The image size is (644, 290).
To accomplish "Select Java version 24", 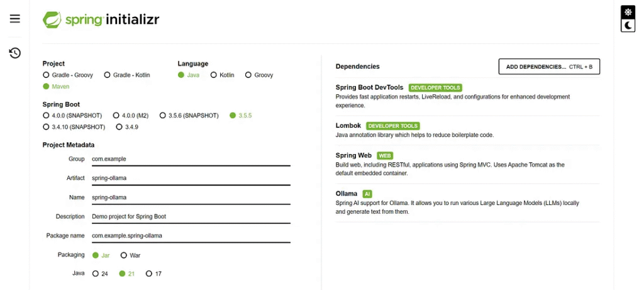I will tap(96, 274).
